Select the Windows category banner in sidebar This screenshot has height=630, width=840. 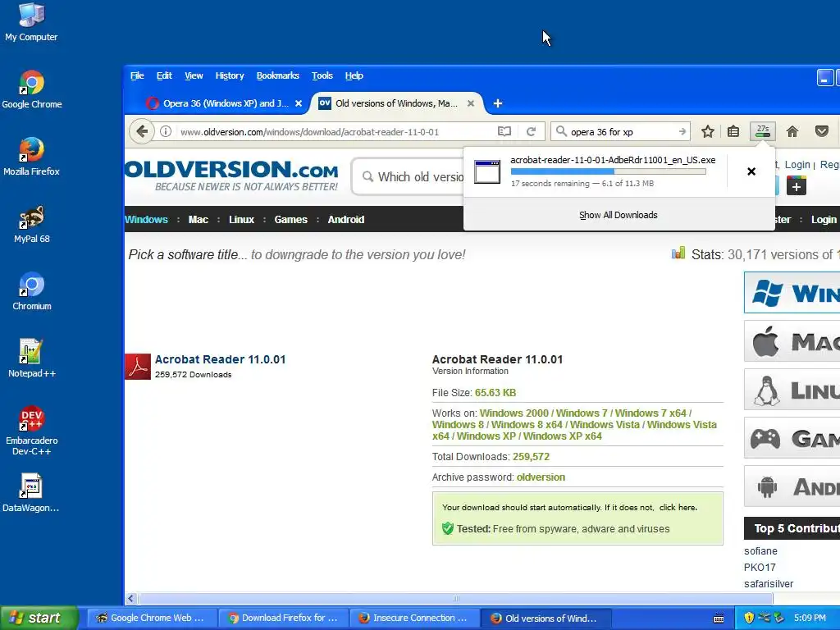(792, 293)
